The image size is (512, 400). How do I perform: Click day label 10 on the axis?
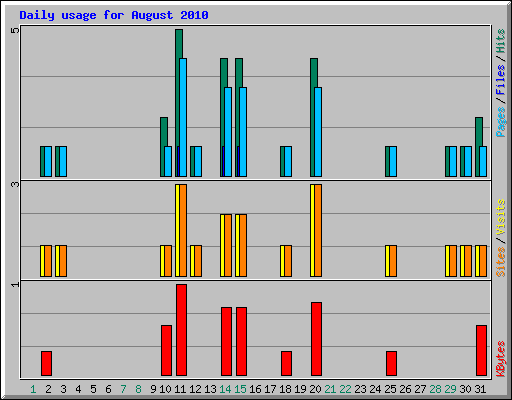point(165,389)
